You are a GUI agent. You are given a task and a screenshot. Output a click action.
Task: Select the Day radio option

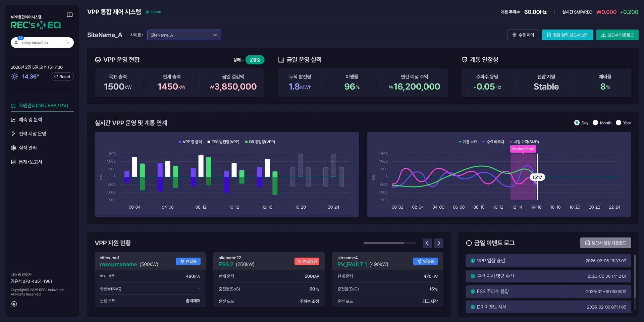point(577,123)
